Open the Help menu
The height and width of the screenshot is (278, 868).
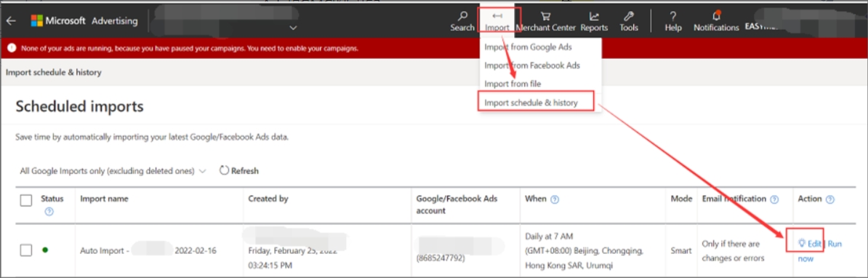673,21
